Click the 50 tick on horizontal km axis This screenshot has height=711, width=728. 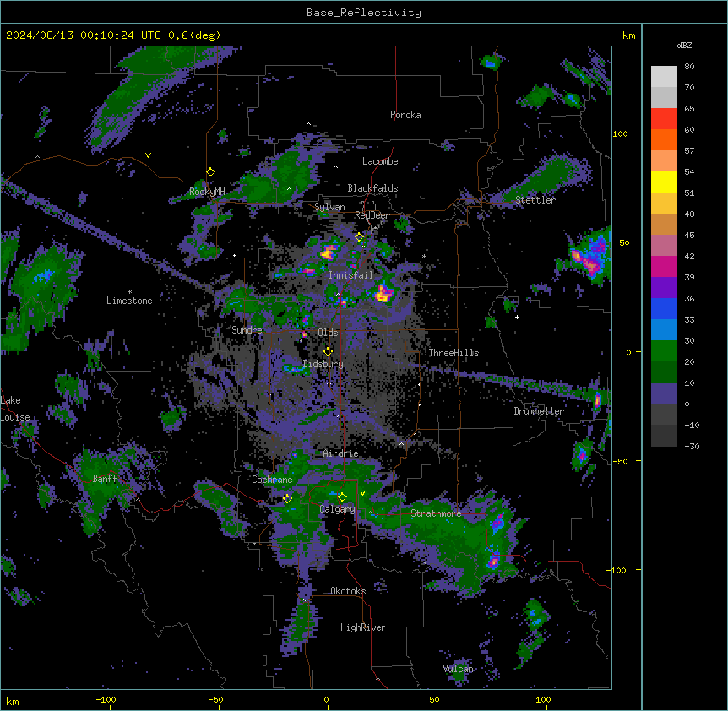click(434, 699)
